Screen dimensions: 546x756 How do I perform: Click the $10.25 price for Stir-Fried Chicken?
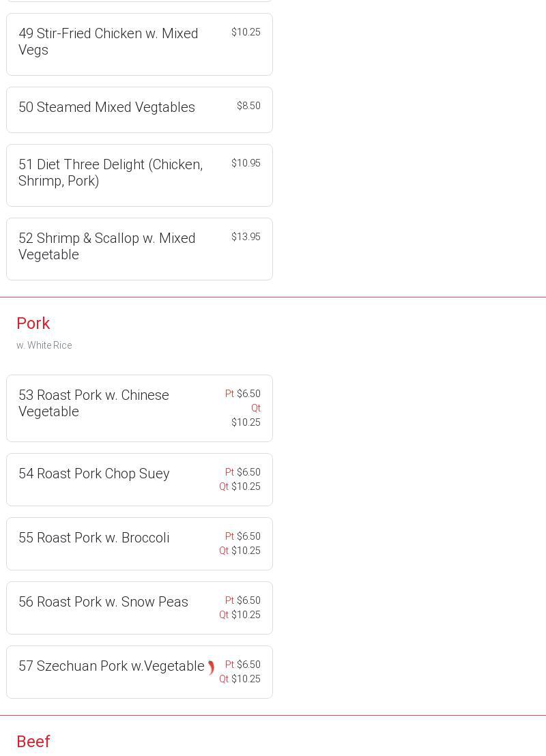246,32
